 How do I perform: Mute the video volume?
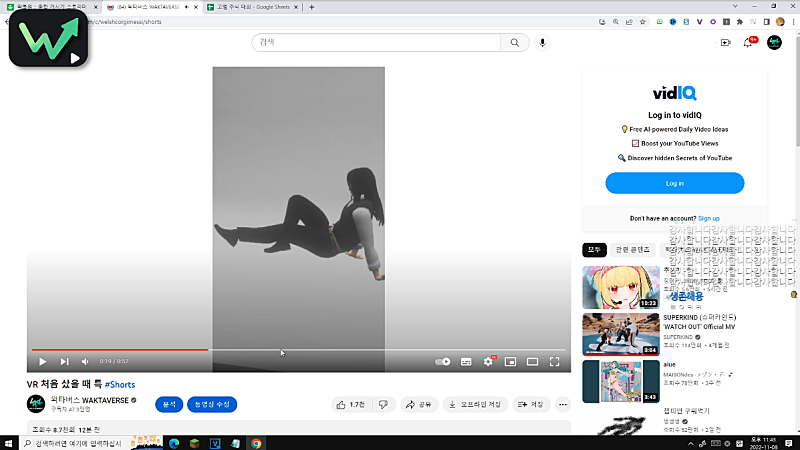[85, 361]
